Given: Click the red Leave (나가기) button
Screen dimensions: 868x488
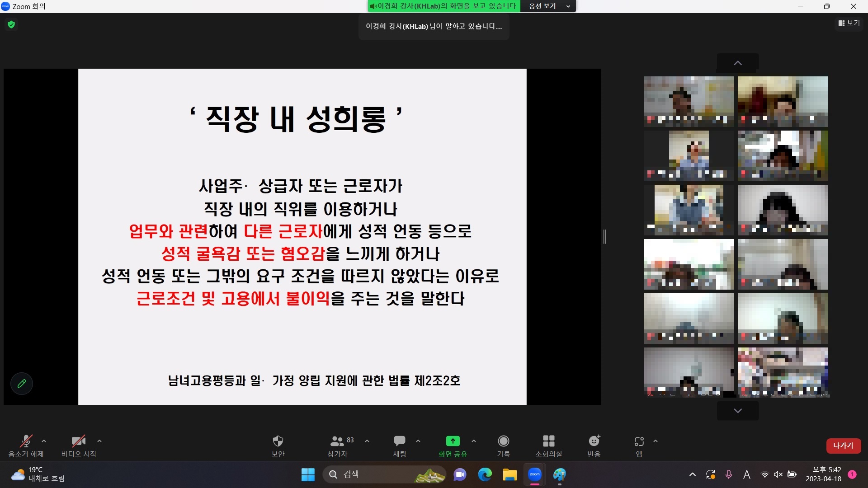Looking at the screenshot, I should [x=843, y=446].
